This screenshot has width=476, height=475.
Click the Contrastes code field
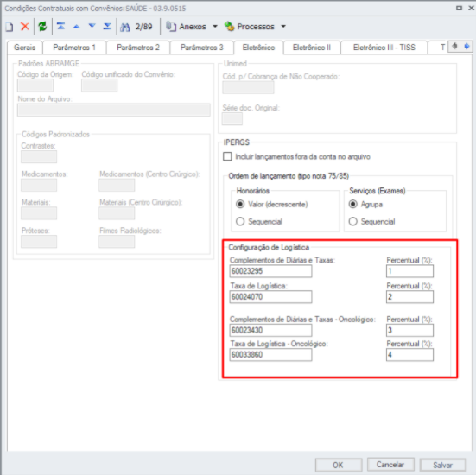pos(39,157)
